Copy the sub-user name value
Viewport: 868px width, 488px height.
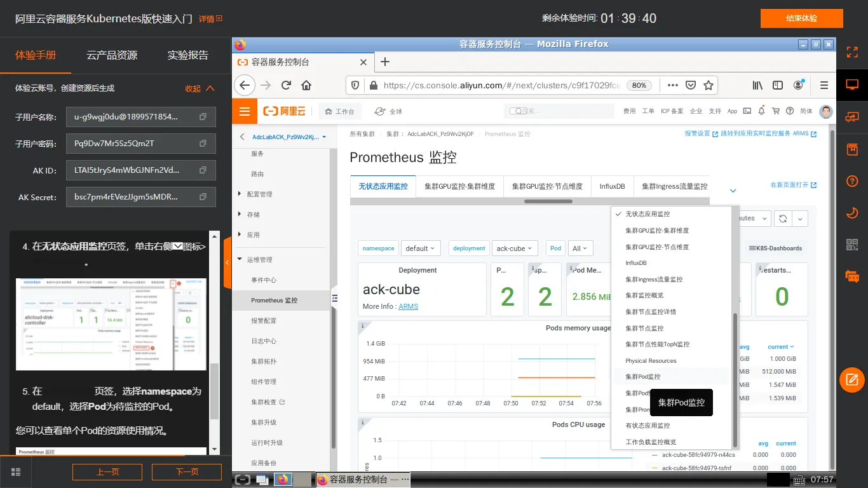pyautogui.click(x=203, y=117)
